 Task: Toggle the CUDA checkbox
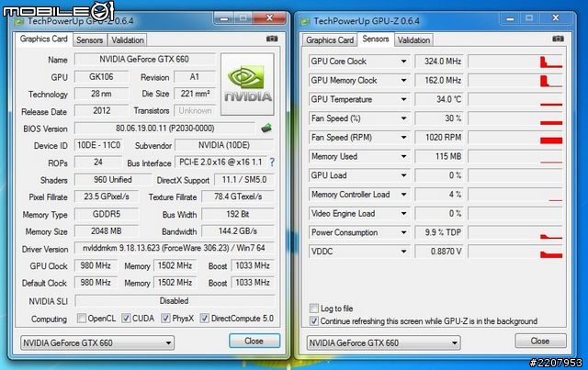[x=126, y=319]
